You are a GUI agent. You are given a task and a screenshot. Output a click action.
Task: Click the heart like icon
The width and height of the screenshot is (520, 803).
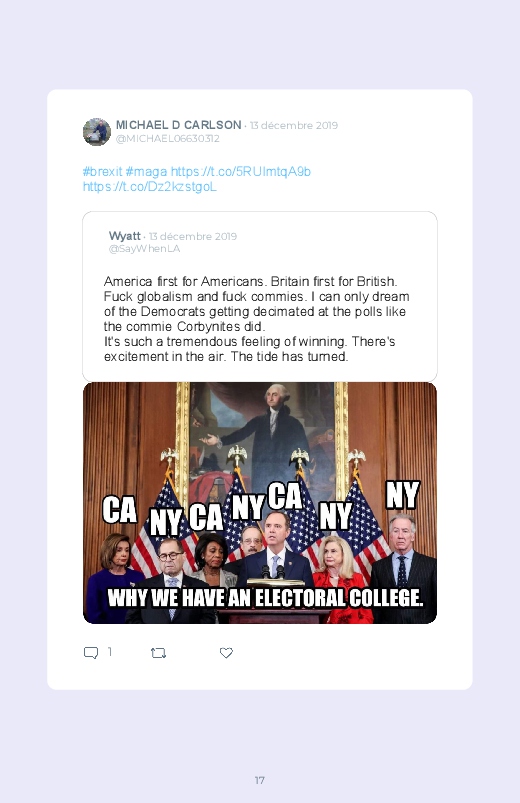226,653
